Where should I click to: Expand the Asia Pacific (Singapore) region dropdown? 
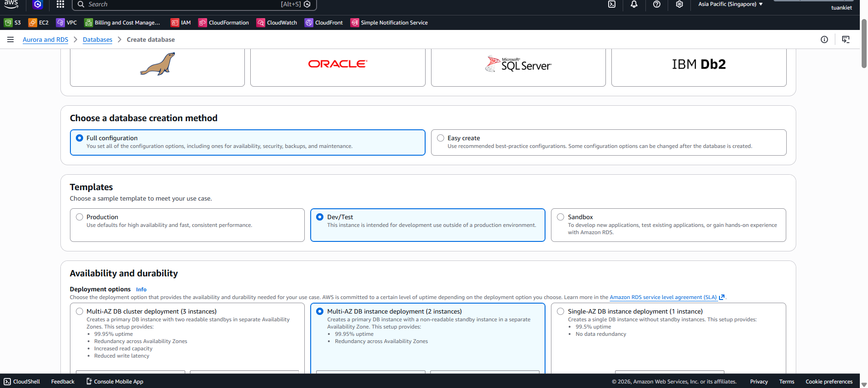tap(730, 5)
